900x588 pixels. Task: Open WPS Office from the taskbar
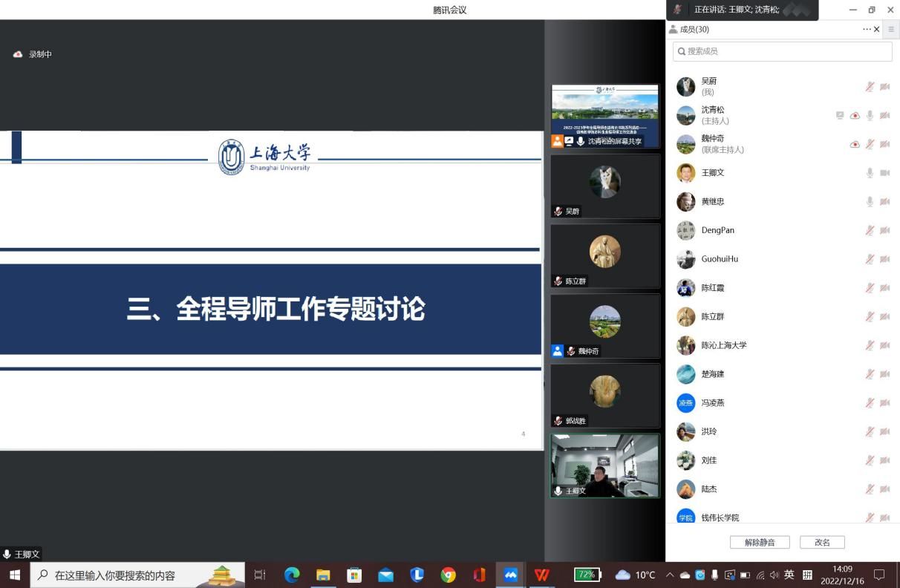pyautogui.click(x=542, y=574)
